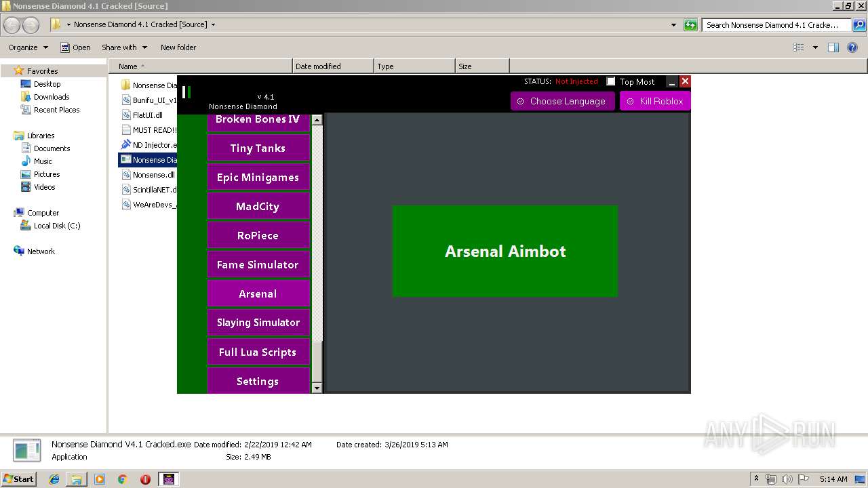Image resolution: width=868 pixels, height=488 pixels.
Task: Select Recent Places in navigation pane
Action: (x=56, y=110)
